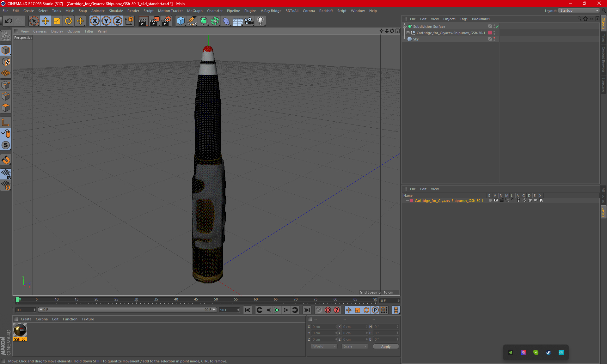Activate the Rotate tool
The image size is (607, 364).
coord(68,21)
